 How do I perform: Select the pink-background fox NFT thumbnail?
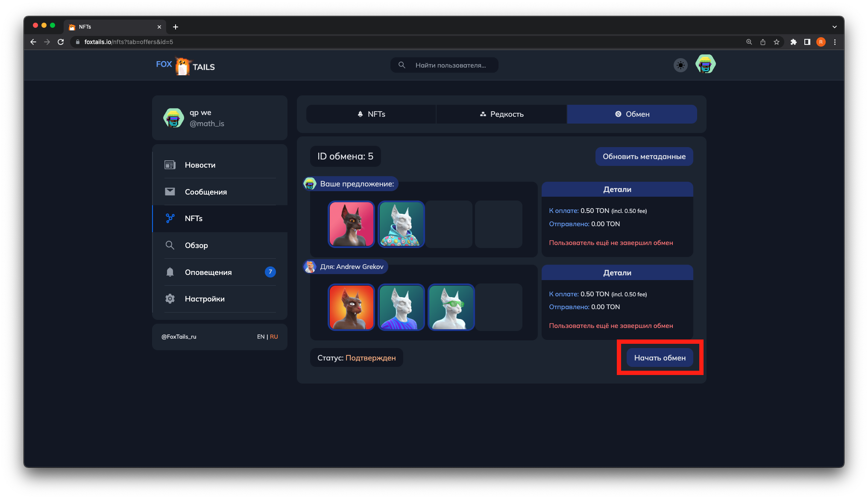point(351,224)
